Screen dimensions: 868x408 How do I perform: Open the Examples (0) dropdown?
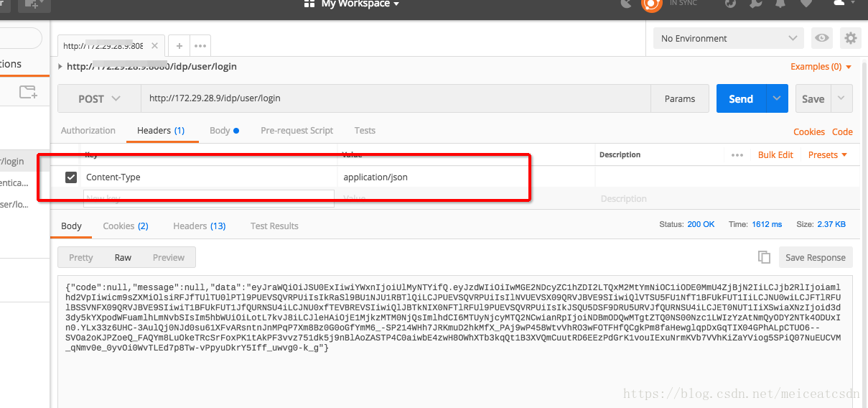pyautogui.click(x=821, y=66)
